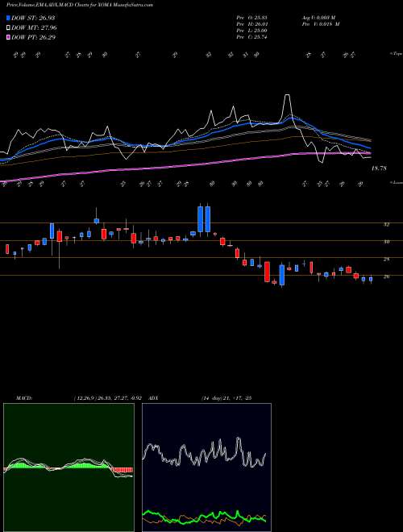Click the blue DOW ST legend swatch
403x532 pixels.
[9, 18]
